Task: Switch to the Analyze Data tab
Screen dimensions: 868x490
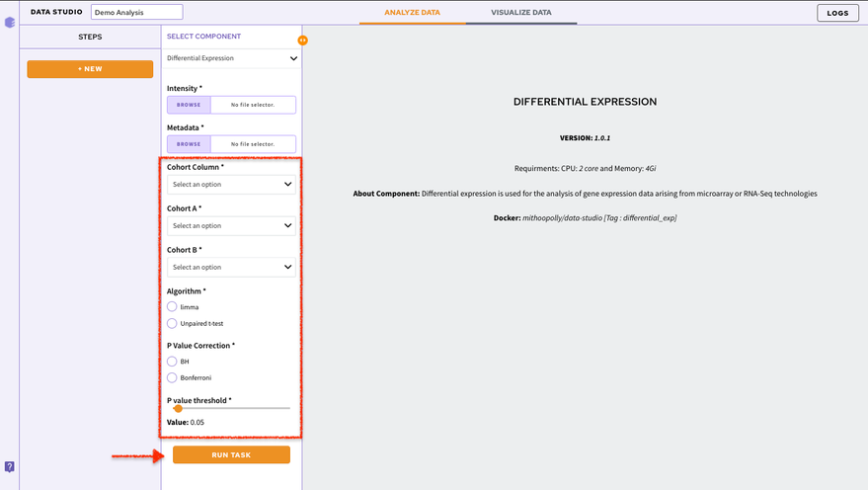Action: coord(413,12)
